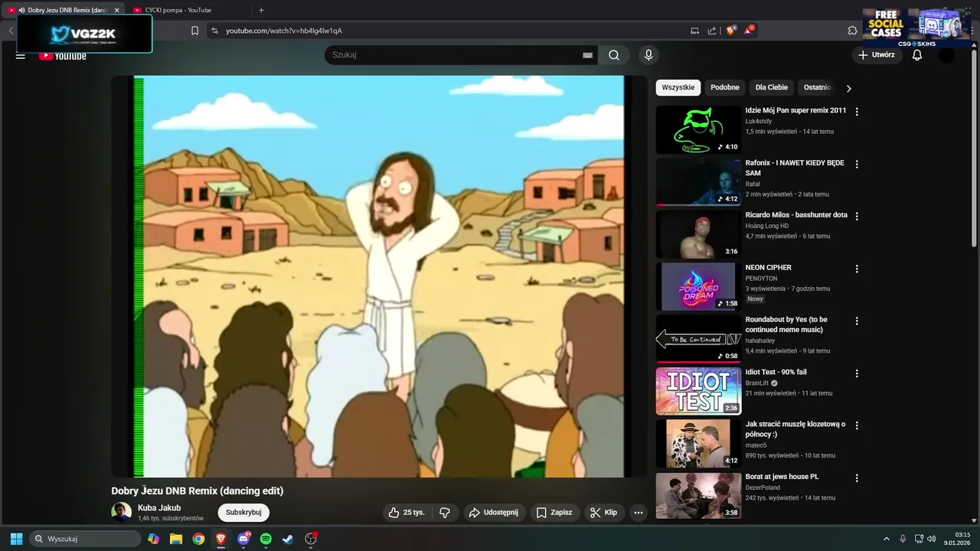Viewport: 980px width, 551px height.
Task: Open options for Jak stracić muszlę klozetową
Action: [x=857, y=425]
